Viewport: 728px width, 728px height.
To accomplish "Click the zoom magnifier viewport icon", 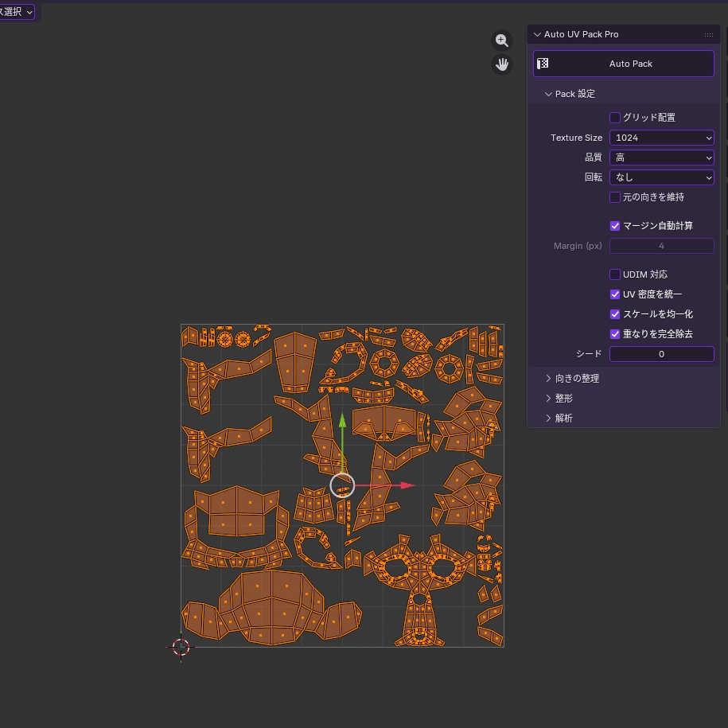I will pyautogui.click(x=501, y=41).
